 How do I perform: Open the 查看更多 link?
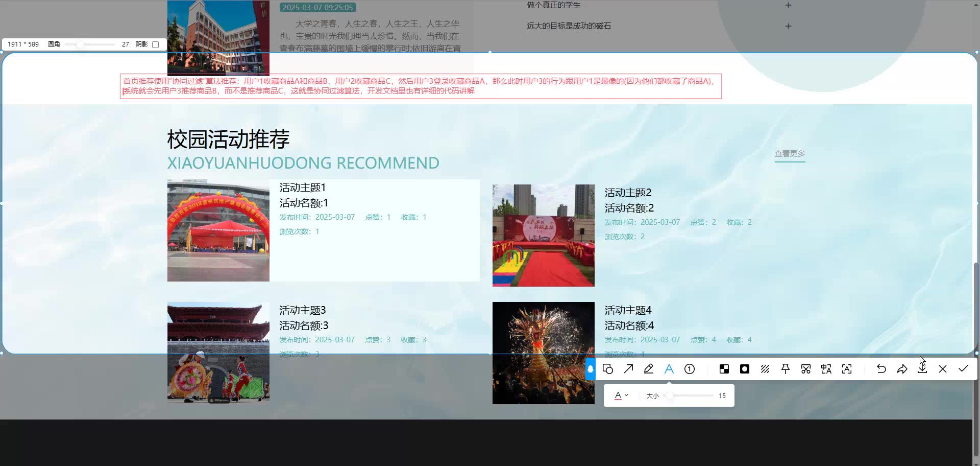[x=790, y=154]
